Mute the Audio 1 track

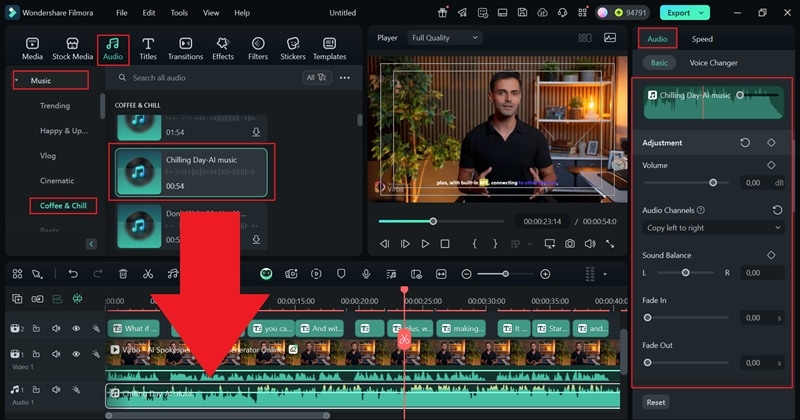[x=56, y=389]
